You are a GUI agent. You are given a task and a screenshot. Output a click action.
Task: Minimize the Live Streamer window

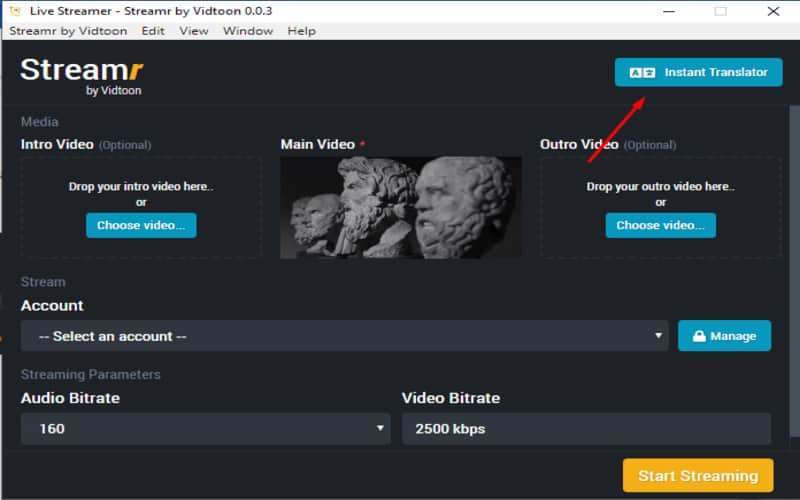point(669,11)
